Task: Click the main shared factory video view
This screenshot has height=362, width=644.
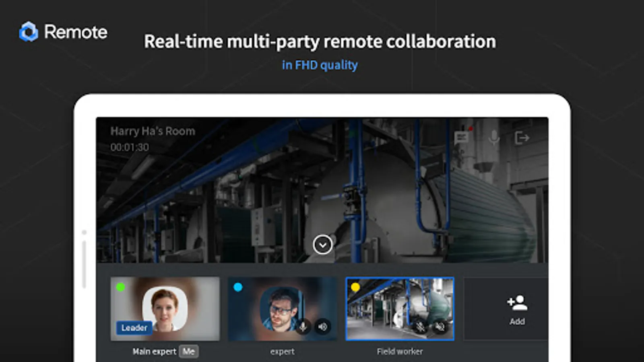Action: pos(322,190)
